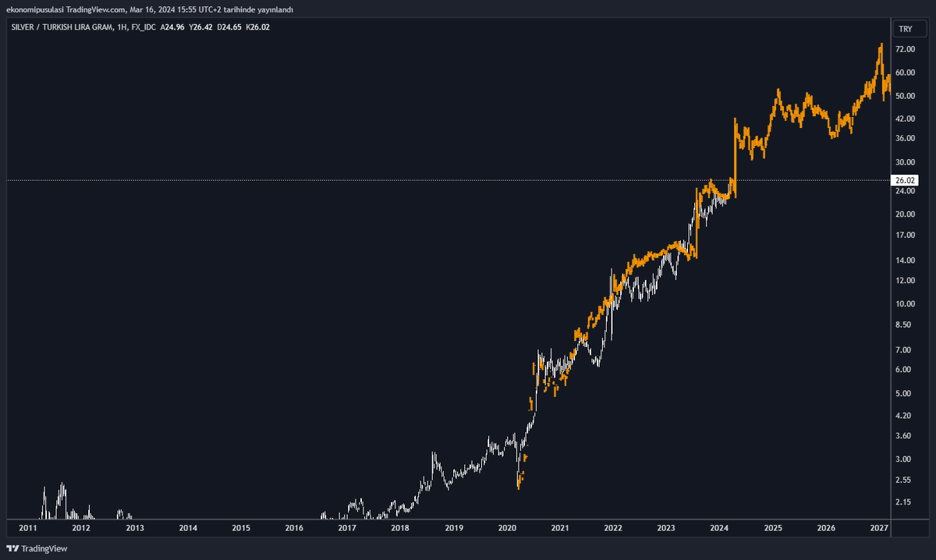Click the 2025 label on time axis
The width and height of the screenshot is (936, 560).
pos(773,528)
